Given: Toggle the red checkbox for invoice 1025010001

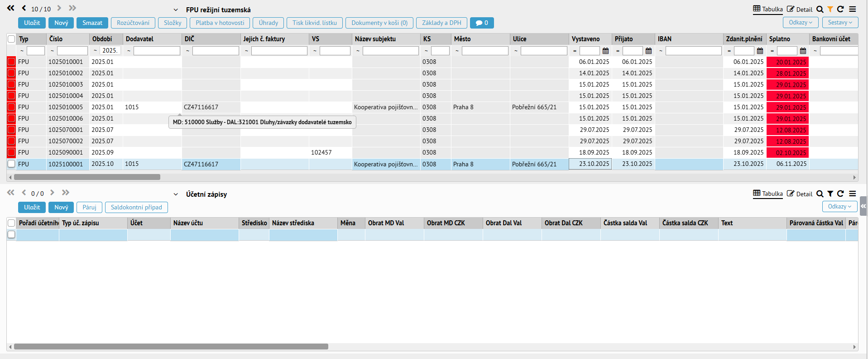Looking at the screenshot, I should pyautogui.click(x=11, y=62).
